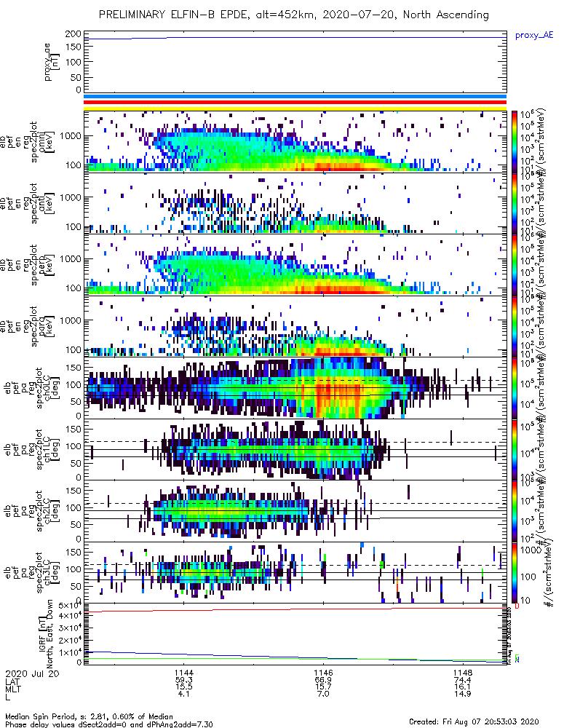Click the blue proxy_AE line in top panel

coord(295,38)
